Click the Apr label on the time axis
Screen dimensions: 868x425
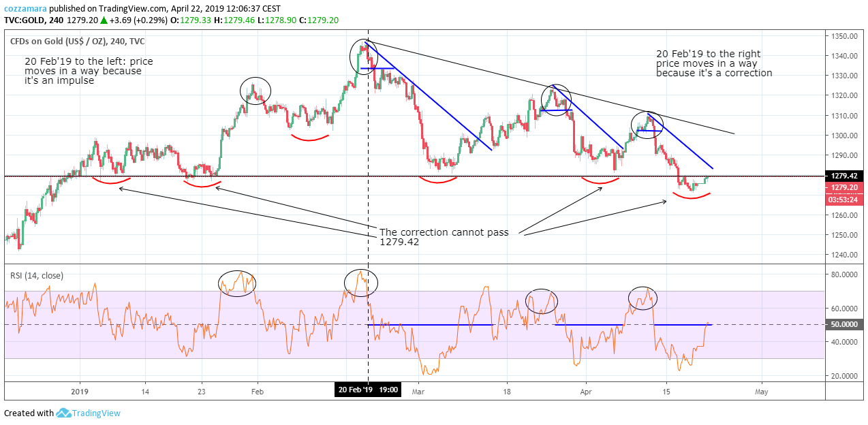click(x=585, y=392)
